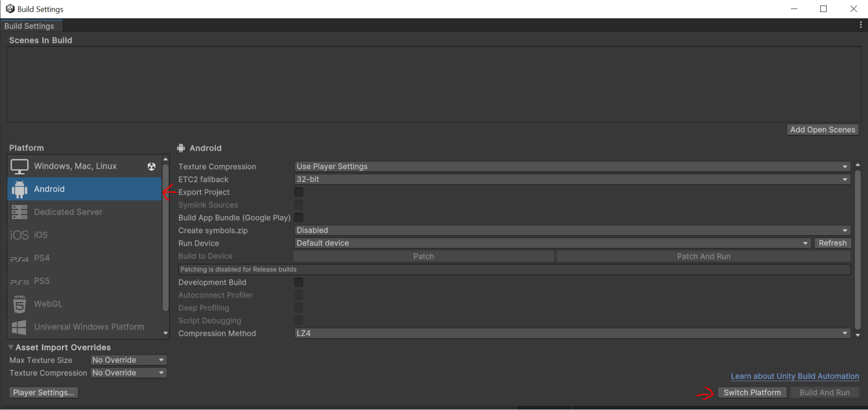Select the Dedicated Server platform icon

(20, 212)
